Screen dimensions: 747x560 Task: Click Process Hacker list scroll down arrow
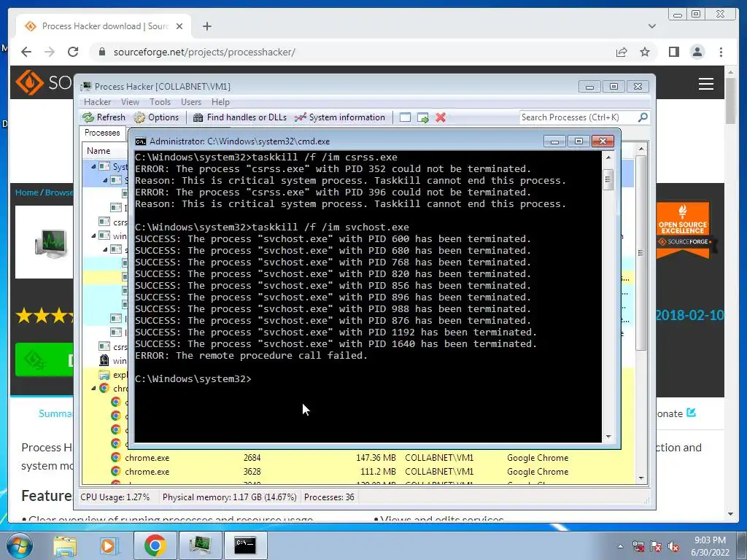[641, 478]
